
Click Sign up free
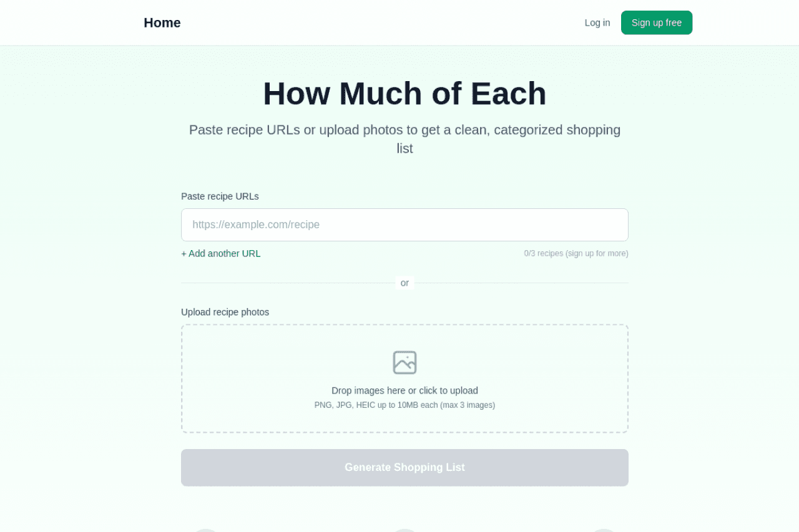point(656,22)
